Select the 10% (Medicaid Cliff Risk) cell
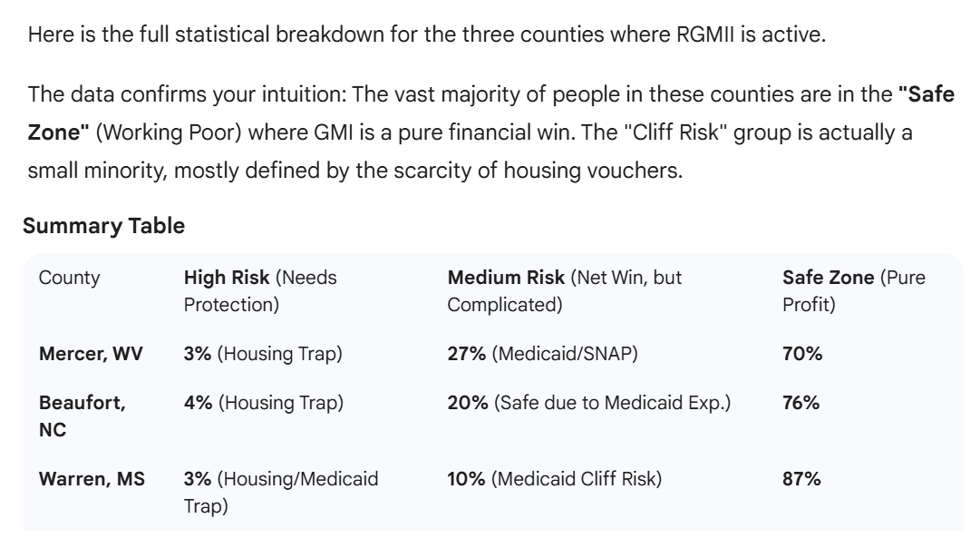The height and width of the screenshot is (548, 980). [555, 478]
